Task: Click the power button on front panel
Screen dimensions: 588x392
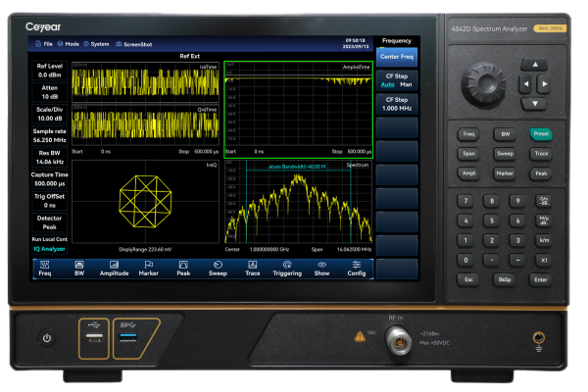Action: [x=47, y=338]
